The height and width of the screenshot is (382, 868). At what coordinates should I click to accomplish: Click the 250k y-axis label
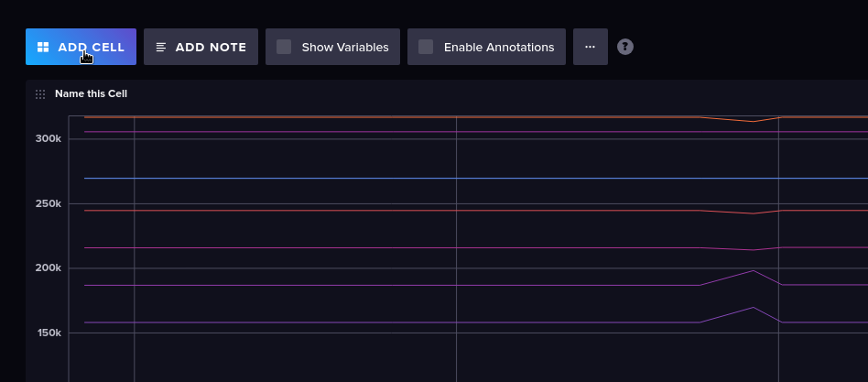49,203
